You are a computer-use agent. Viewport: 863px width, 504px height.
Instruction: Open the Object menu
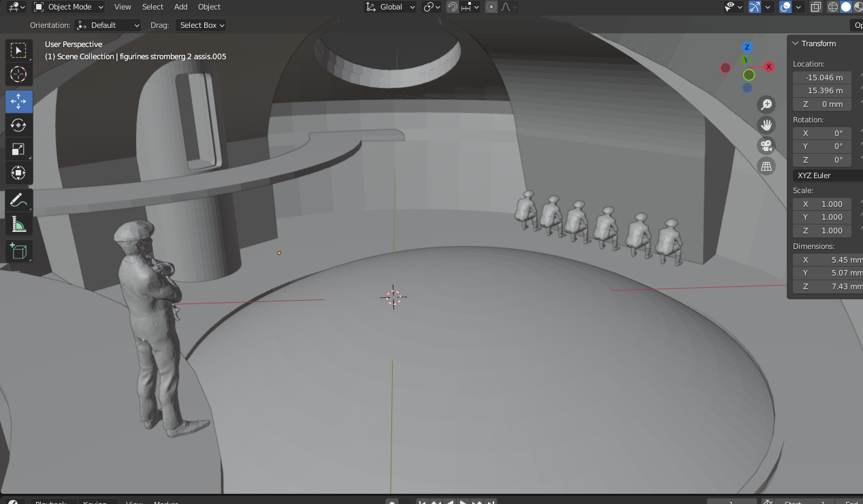tap(209, 7)
